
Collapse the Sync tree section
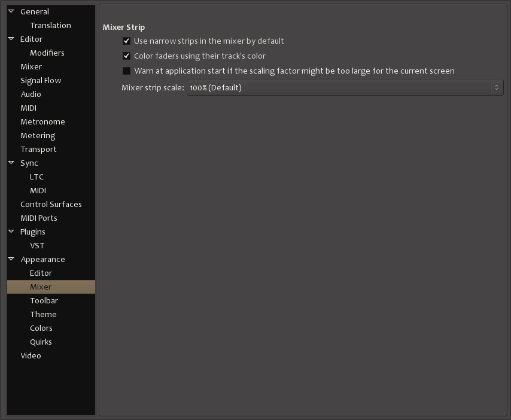[11, 163]
